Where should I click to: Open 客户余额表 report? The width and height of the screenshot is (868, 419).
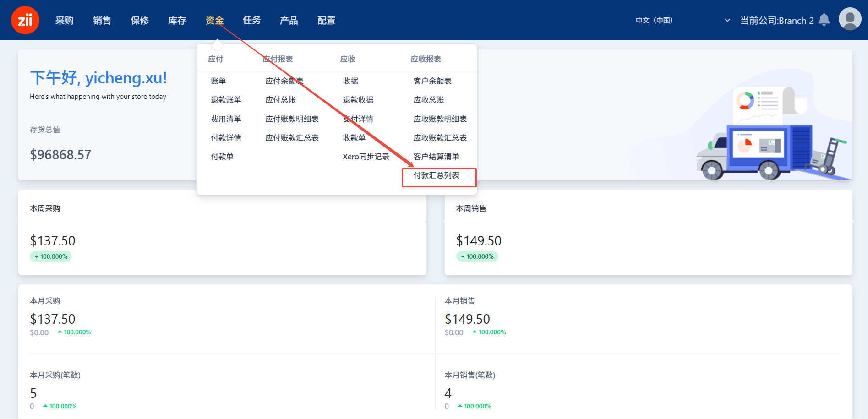[x=432, y=81]
